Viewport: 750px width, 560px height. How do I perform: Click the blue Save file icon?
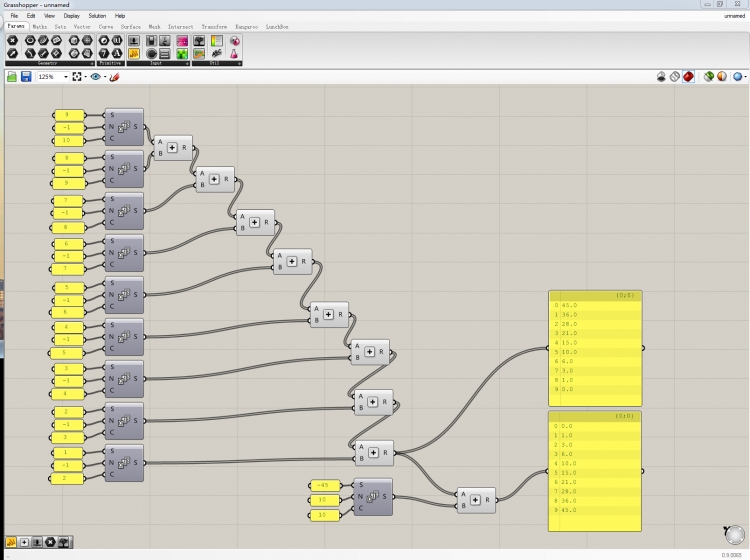(x=26, y=77)
